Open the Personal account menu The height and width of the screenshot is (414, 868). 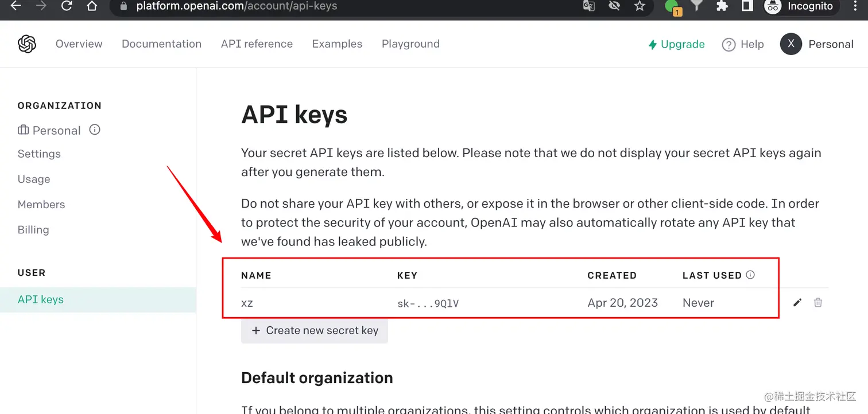[x=831, y=44]
